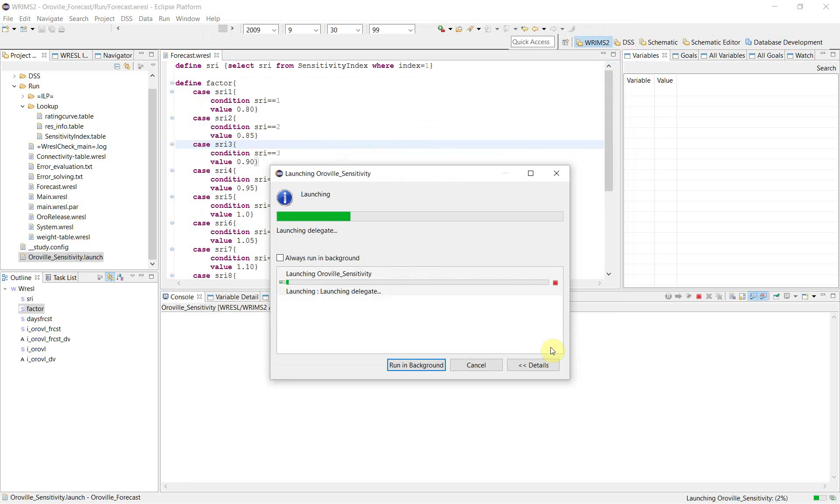
Task: Open the year 2009 dropdown
Action: click(274, 30)
